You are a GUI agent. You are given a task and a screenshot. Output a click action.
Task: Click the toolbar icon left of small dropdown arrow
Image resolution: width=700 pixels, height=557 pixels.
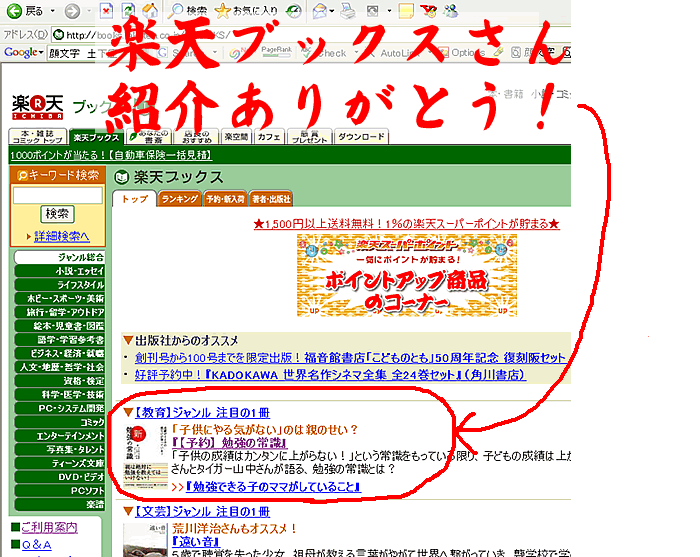click(x=372, y=11)
